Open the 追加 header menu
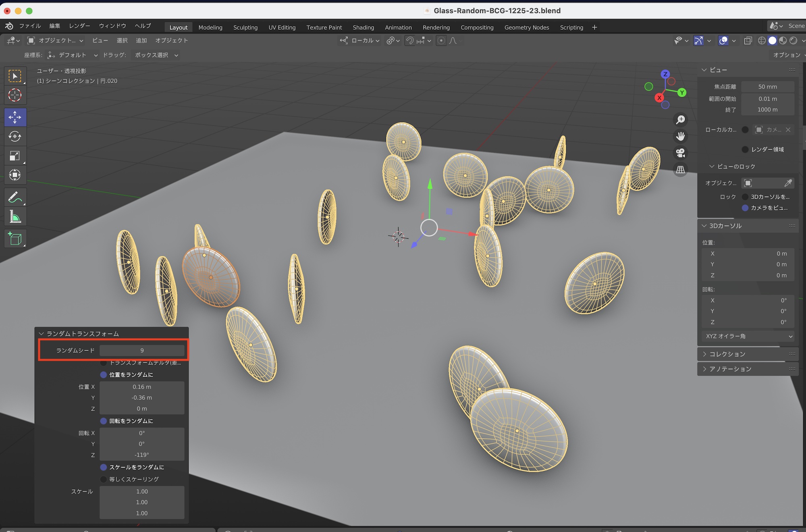The width and height of the screenshot is (806, 532). 141,41
